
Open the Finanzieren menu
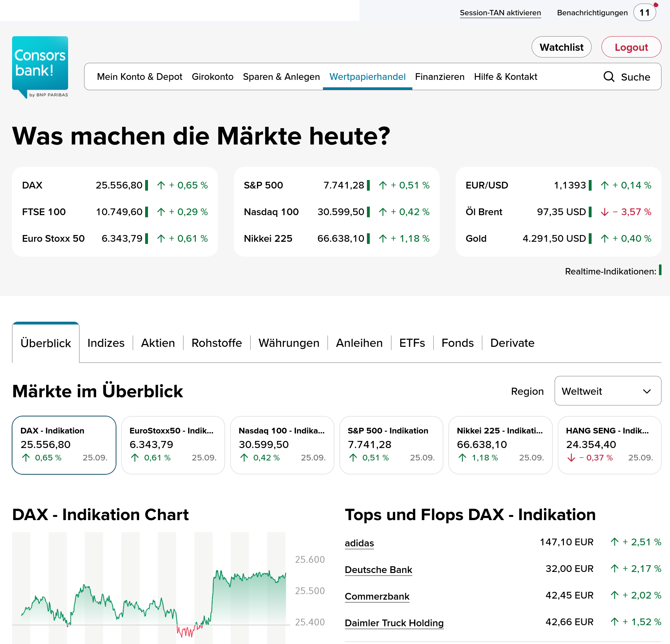pos(440,77)
